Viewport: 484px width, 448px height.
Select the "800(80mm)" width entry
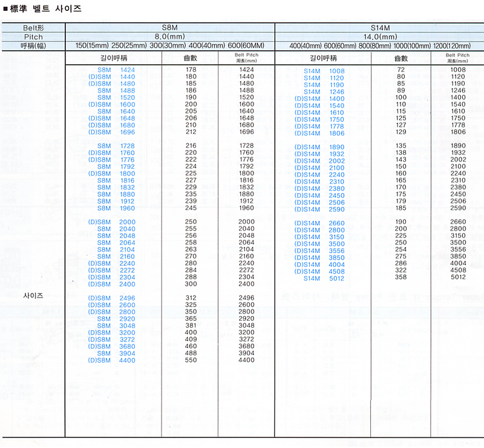(374, 46)
